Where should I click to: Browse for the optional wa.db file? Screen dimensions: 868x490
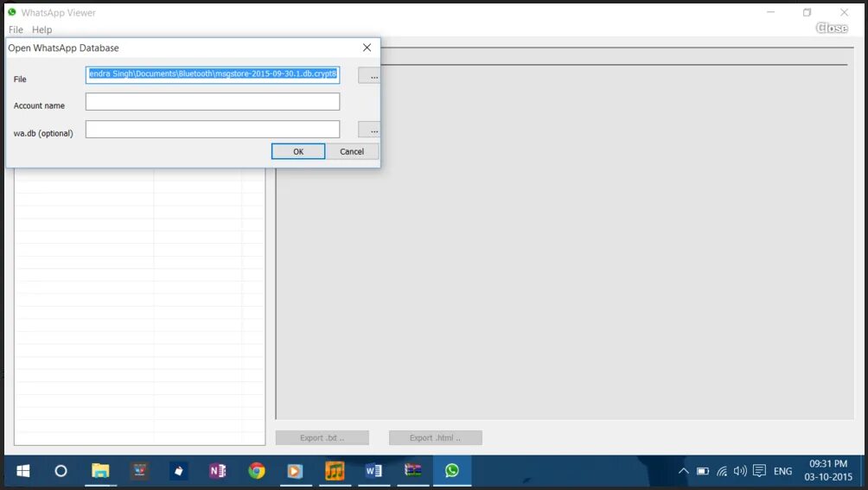click(x=368, y=130)
